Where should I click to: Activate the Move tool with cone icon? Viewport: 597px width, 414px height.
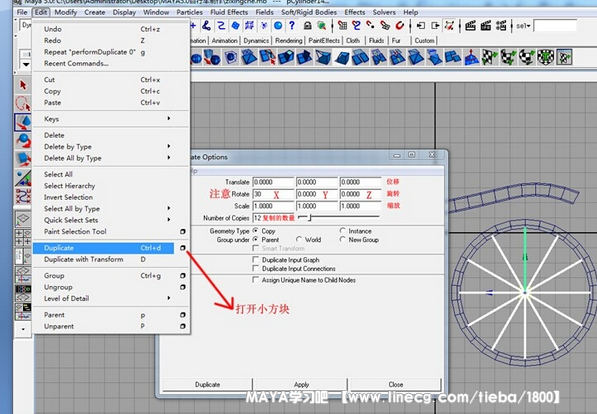pos(23,122)
